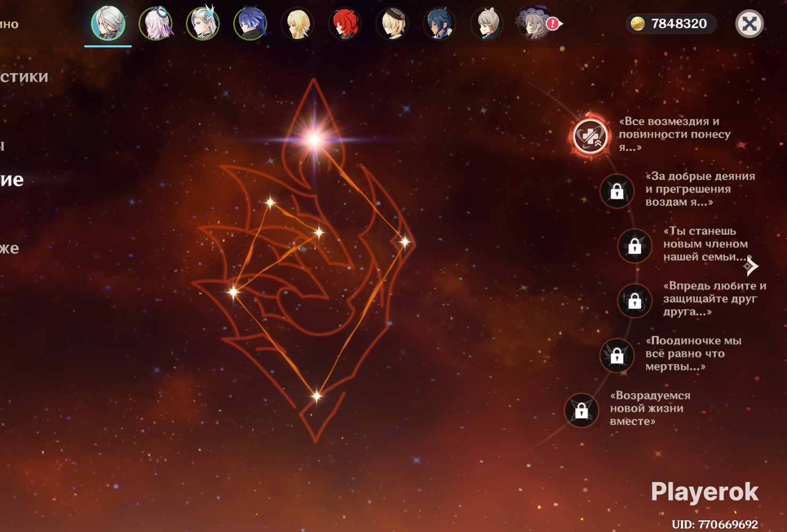Open the locked node beside «Впредь любите»
Screen dimensions: 787x532
click(634, 301)
